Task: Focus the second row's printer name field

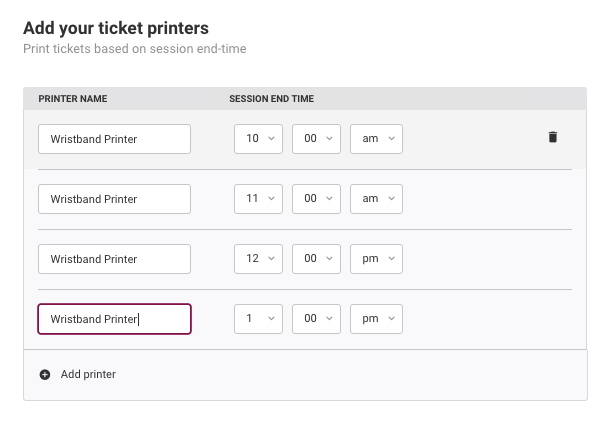Action: 114,199
